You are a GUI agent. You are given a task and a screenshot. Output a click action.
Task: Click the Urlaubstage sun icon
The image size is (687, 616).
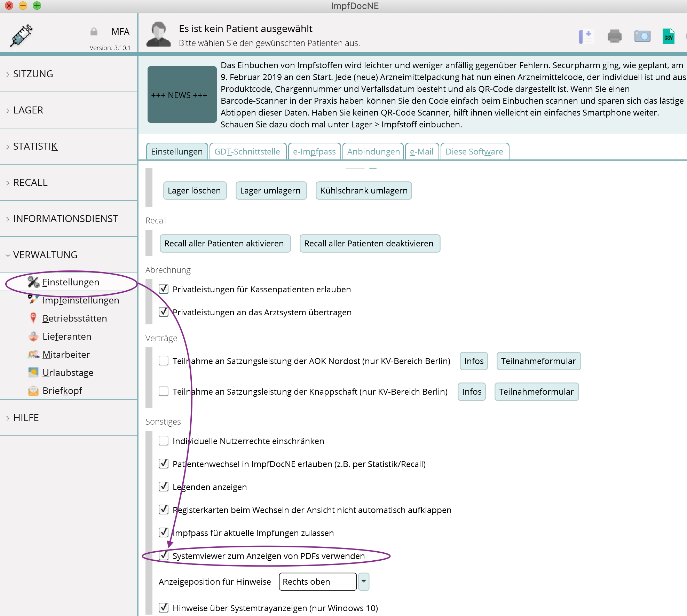[x=33, y=372]
